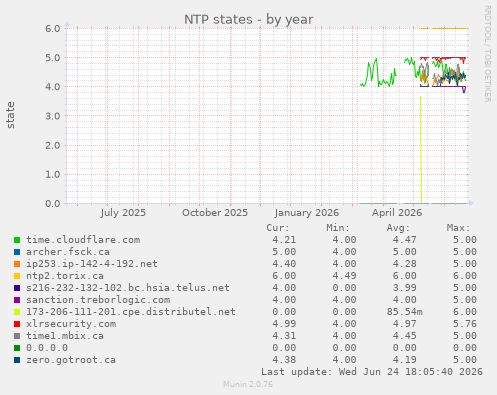Click the navy zero.gotroot.ca legend swatch
Viewport: 497px width, 395px height.
(17, 360)
